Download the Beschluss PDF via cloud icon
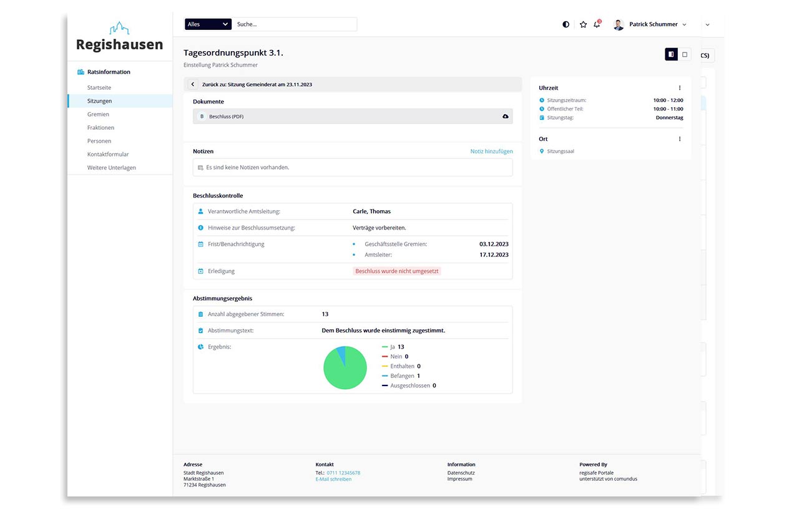Viewport: 799px width, 532px height. [x=506, y=116]
